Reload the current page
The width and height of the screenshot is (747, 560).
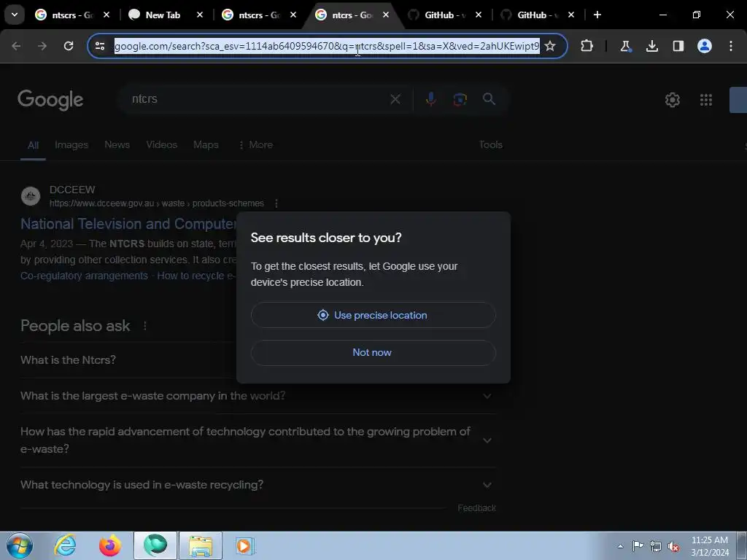coord(69,46)
